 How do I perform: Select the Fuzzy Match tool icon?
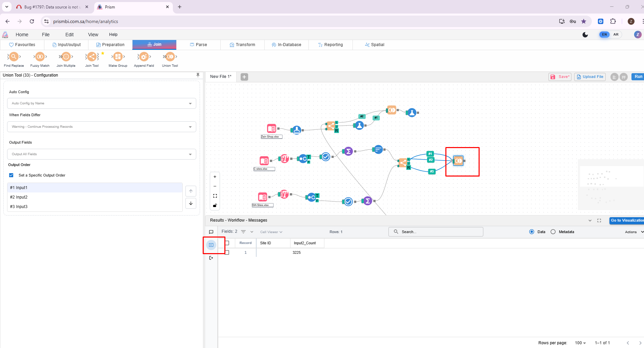pyautogui.click(x=40, y=57)
